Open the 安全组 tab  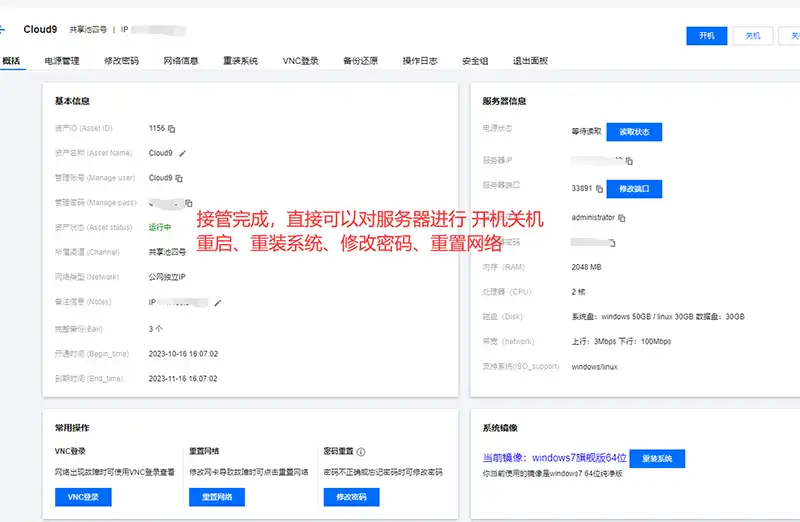pyautogui.click(x=475, y=61)
